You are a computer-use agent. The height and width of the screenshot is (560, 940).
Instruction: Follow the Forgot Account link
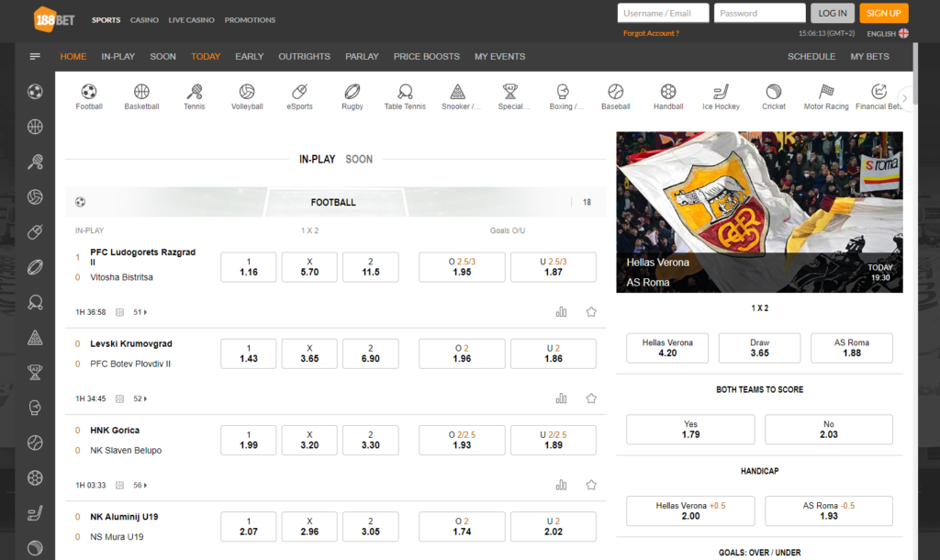click(651, 33)
